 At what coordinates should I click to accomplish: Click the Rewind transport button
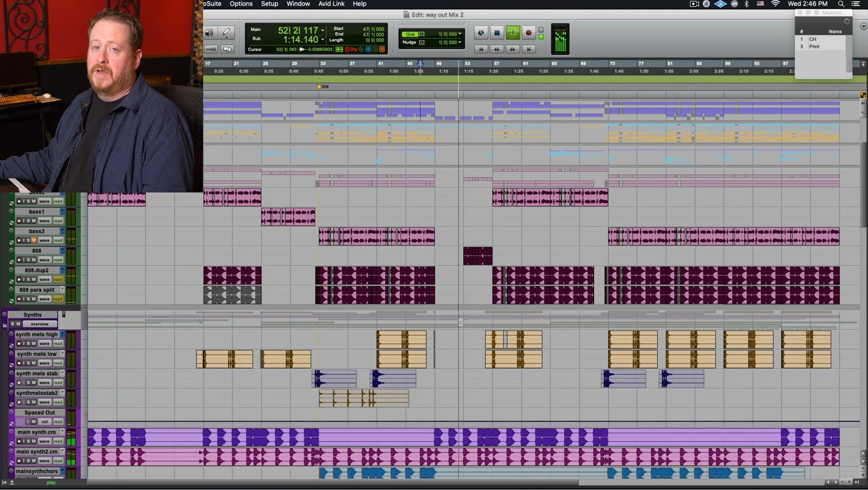pyautogui.click(x=497, y=49)
